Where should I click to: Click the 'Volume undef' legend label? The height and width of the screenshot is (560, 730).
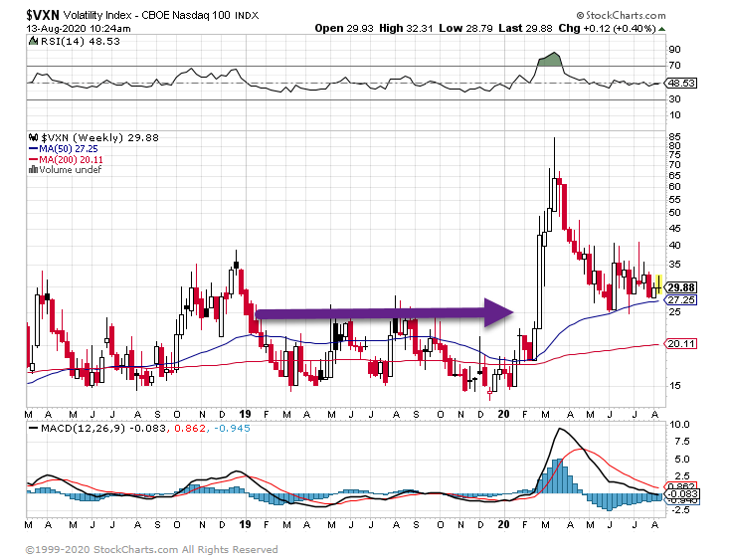[x=71, y=170]
